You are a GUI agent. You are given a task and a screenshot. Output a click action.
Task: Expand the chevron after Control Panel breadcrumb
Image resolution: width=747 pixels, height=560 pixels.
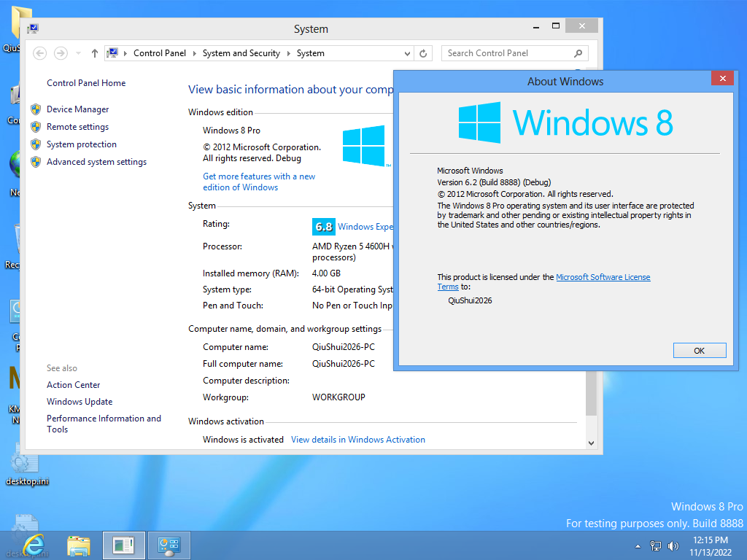[x=194, y=53]
